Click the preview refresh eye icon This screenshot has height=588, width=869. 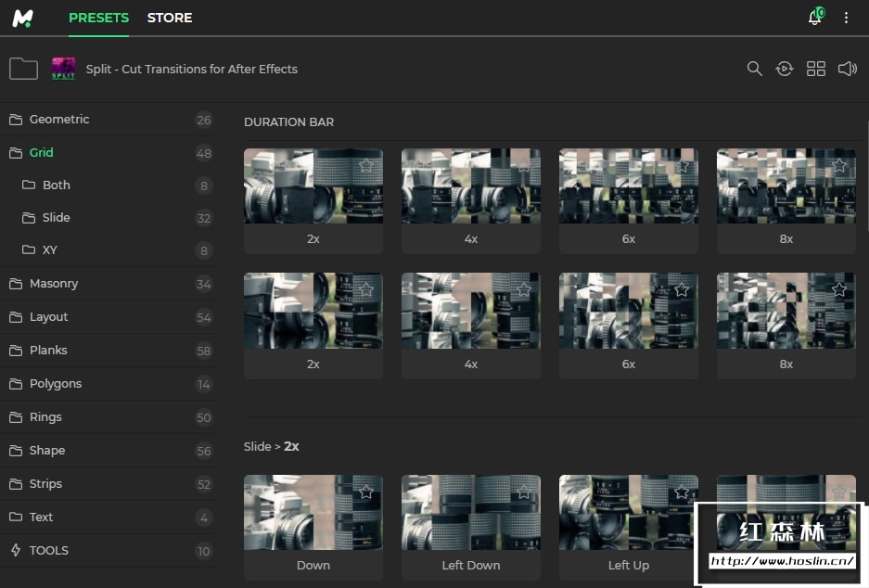click(x=785, y=69)
